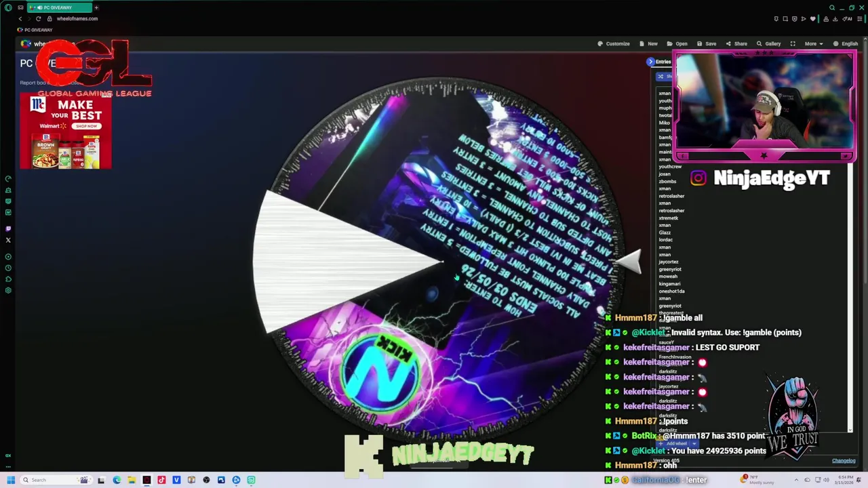Click Open to load a wheel
868x488 pixels.
pyautogui.click(x=677, y=43)
